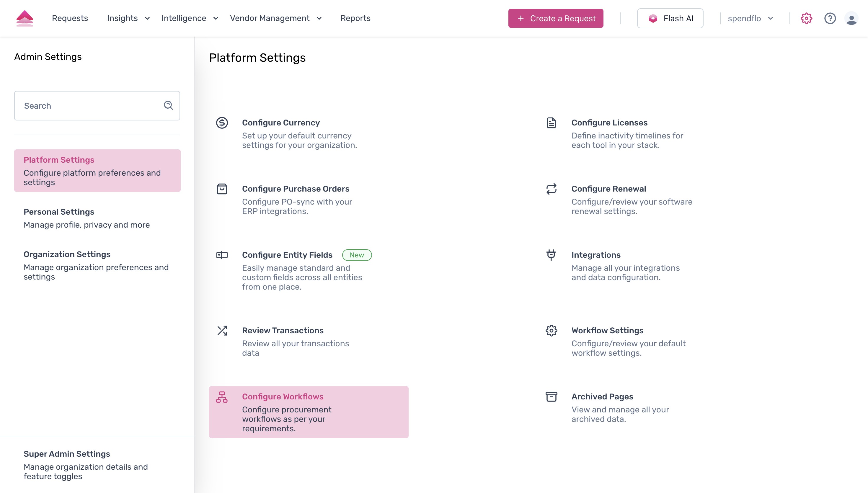Select the Configure Purchase Orders bag icon
This screenshot has width=868, height=493.
tap(222, 189)
